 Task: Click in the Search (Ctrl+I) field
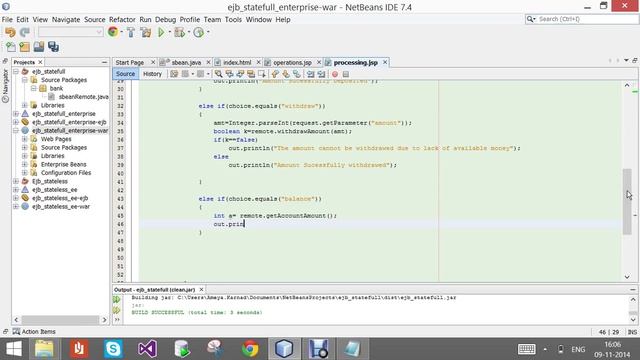[x=582, y=19]
